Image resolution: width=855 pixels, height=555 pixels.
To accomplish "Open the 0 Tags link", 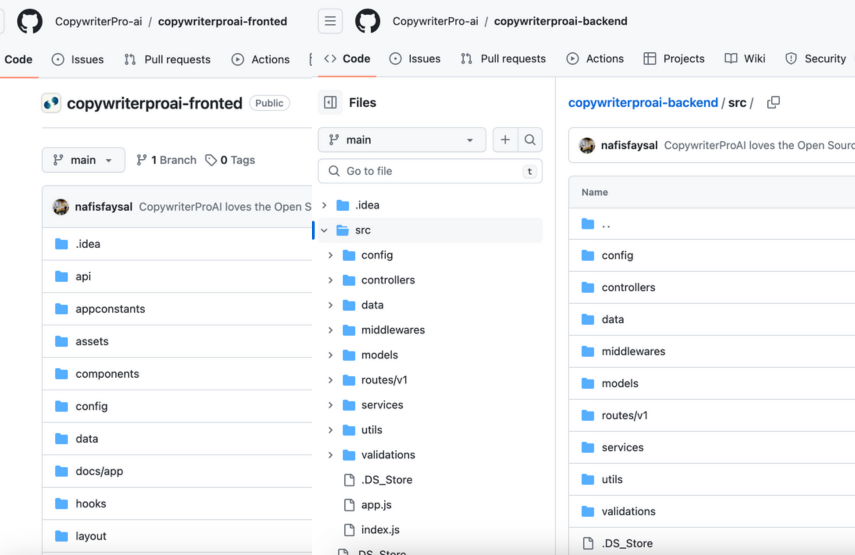I will pyautogui.click(x=230, y=160).
